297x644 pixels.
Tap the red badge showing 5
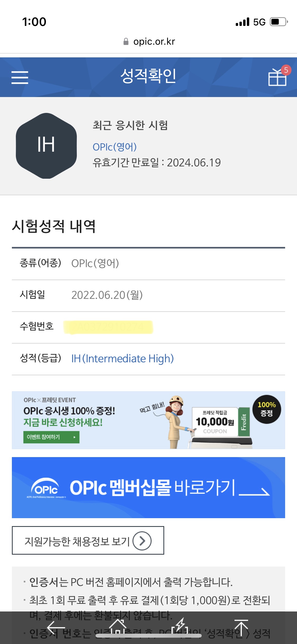[286, 70]
